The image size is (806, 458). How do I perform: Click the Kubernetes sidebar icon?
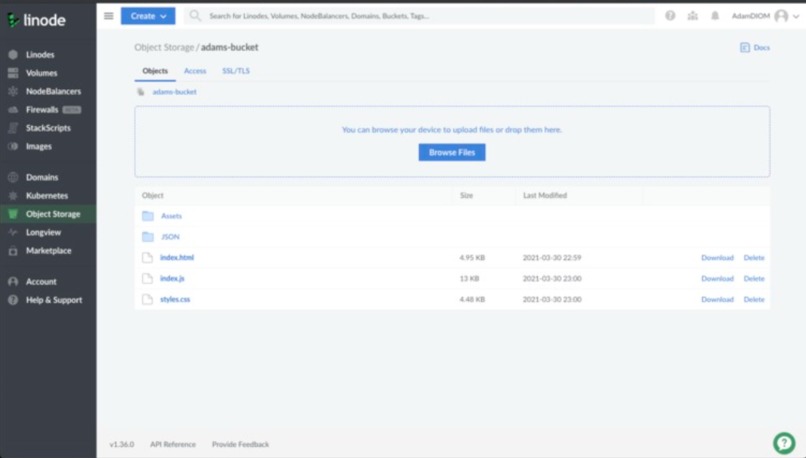coord(13,196)
